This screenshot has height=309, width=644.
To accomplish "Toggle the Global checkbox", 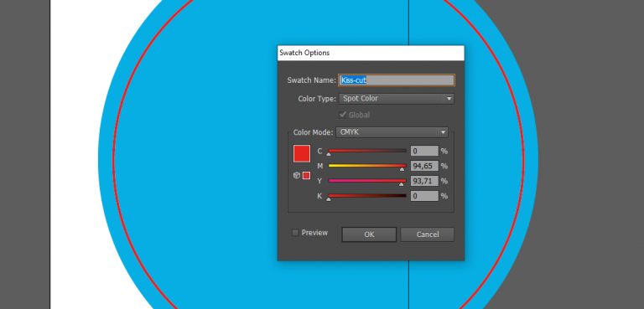I will [342, 115].
